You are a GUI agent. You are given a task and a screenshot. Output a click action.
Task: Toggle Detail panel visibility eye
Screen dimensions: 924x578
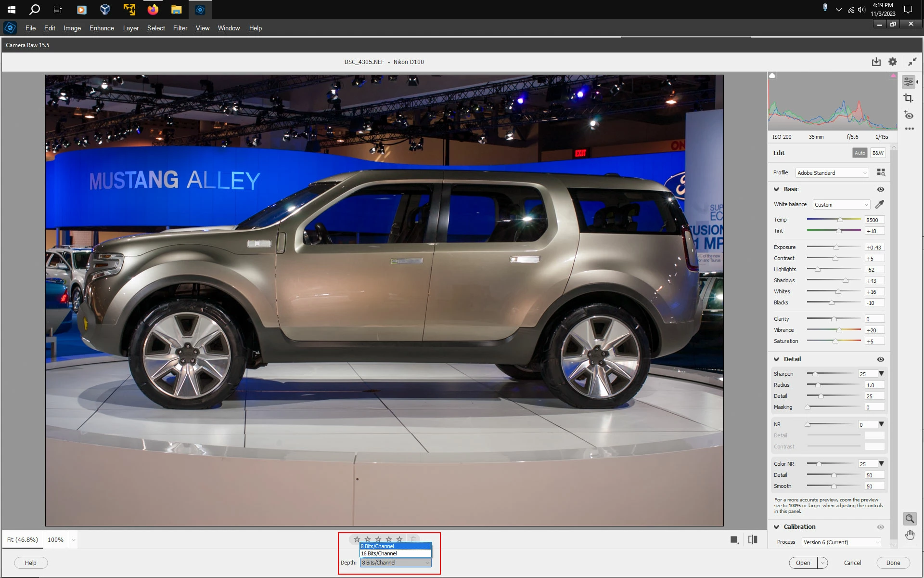click(880, 359)
